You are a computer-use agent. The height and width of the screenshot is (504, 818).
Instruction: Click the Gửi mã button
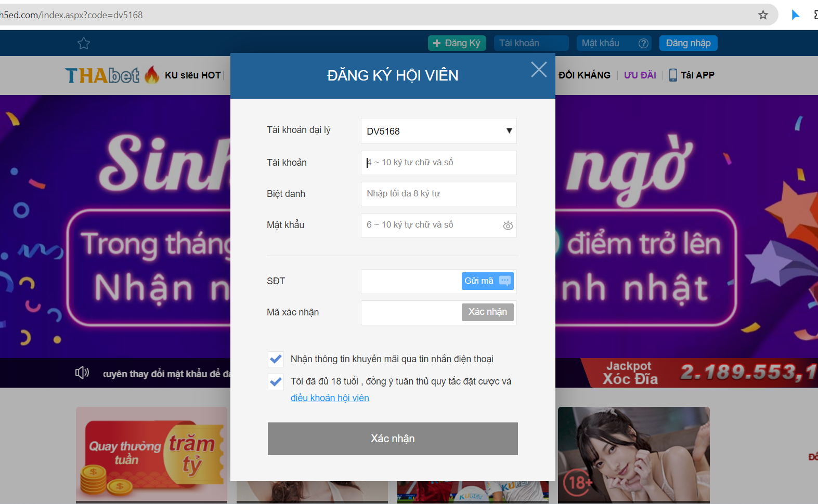point(488,281)
